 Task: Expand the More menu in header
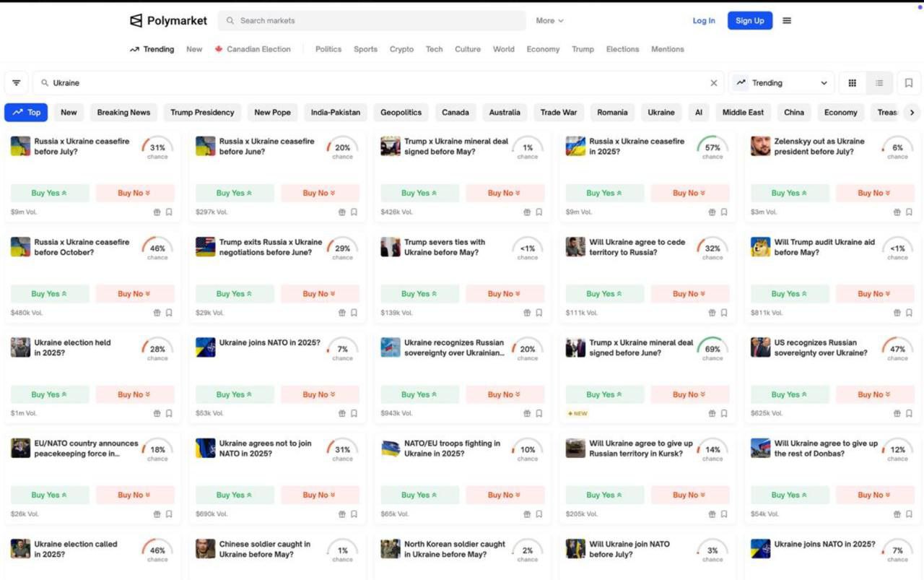(x=549, y=21)
